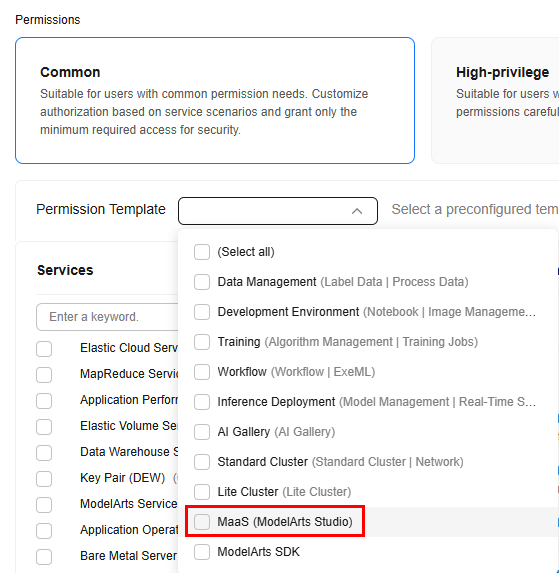This screenshot has height=573, width=559.
Task: Enable the Workflow (Workflow | ExeML) option
Action: 202,372
